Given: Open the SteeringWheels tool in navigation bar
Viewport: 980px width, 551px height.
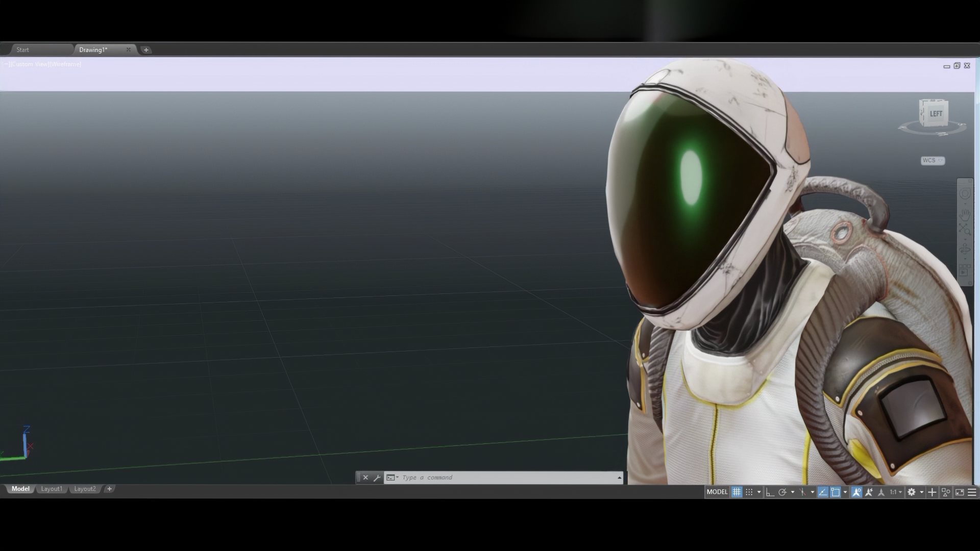Looking at the screenshot, I should pyautogui.click(x=965, y=193).
